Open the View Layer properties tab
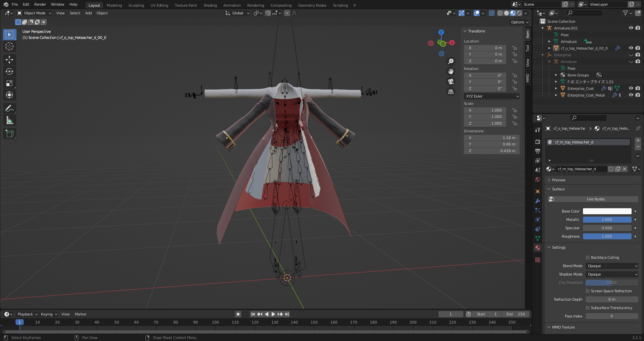 (538, 161)
